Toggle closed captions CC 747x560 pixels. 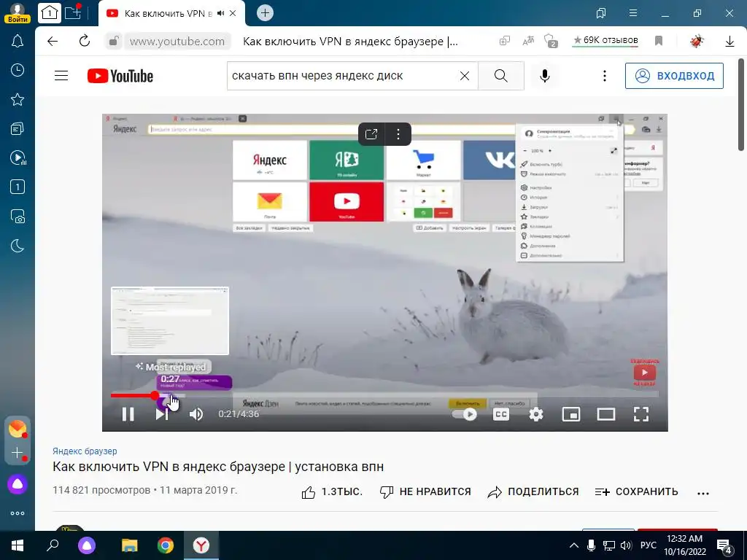pos(501,414)
